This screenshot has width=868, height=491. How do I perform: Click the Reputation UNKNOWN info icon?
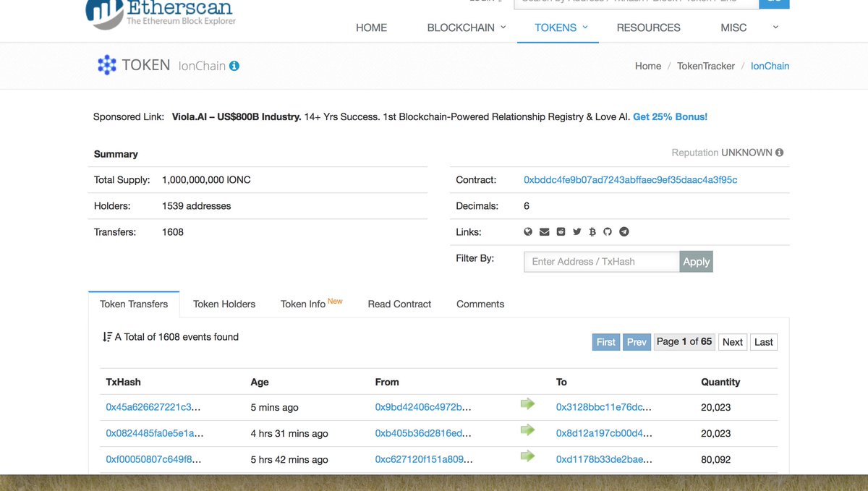pyautogui.click(x=779, y=153)
